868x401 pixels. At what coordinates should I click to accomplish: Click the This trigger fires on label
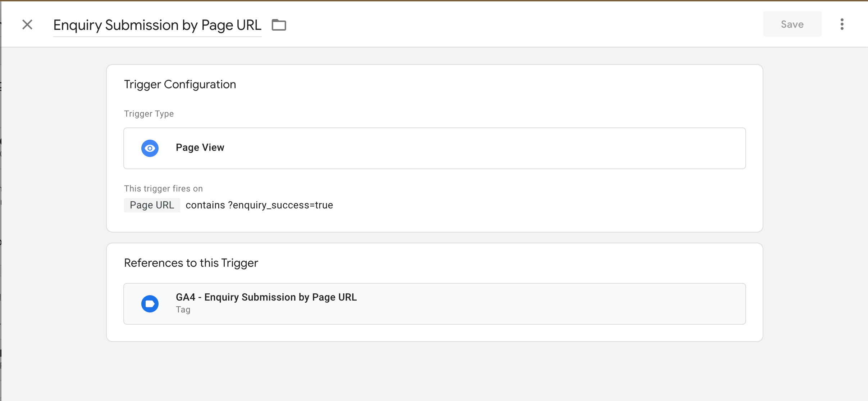(x=163, y=189)
